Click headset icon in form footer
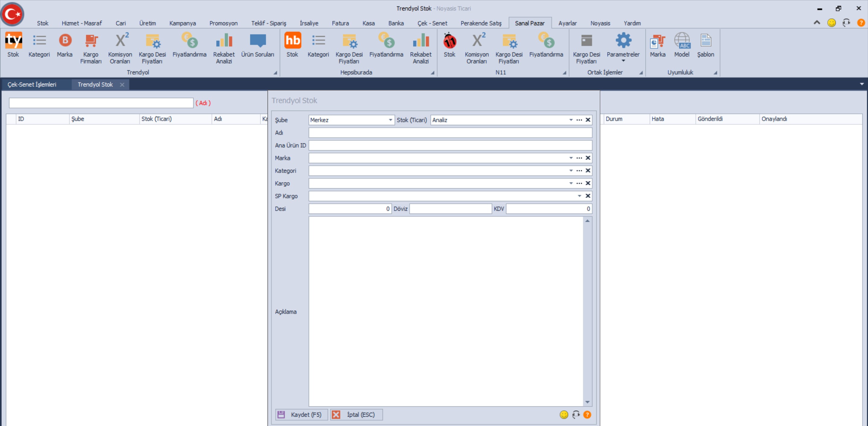Screen dimensions: 868x426 click(x=576, y=415)
